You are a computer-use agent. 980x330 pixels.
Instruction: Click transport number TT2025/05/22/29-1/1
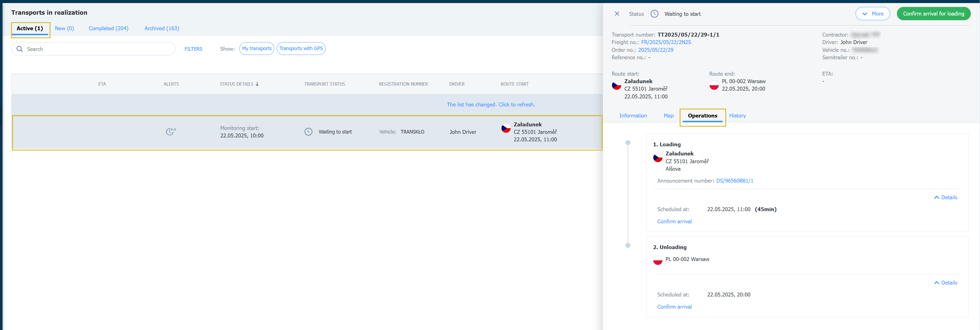click(x=688, y=35)
